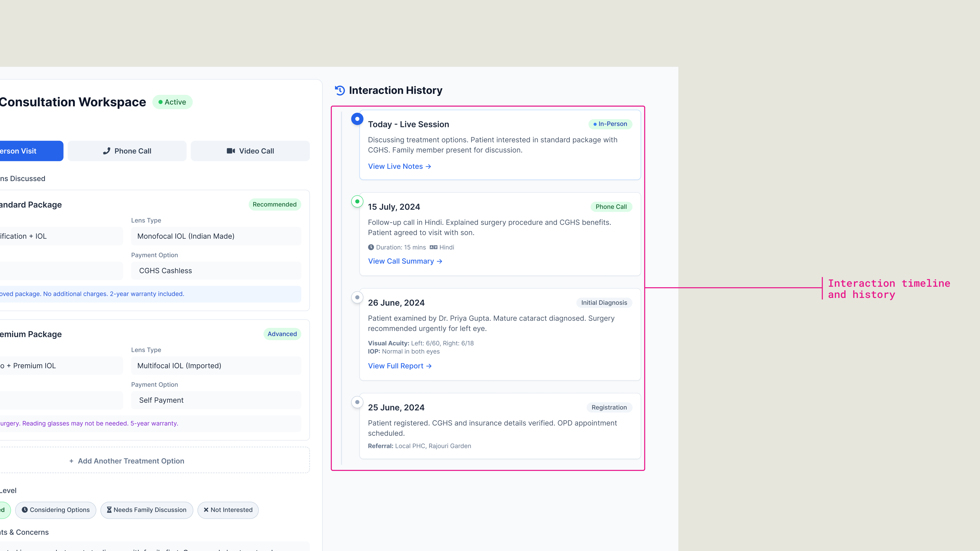
Task: Select the 25 June 2024 timeline marker
Action: point(357,402)
